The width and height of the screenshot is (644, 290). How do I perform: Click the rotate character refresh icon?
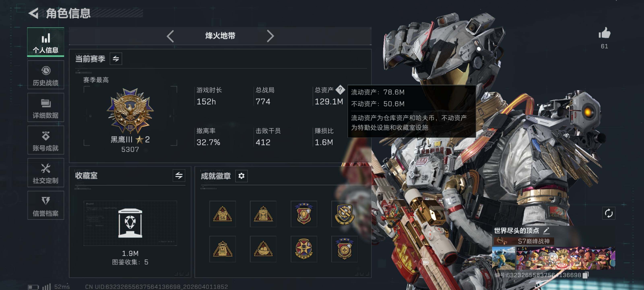point(609,213)
